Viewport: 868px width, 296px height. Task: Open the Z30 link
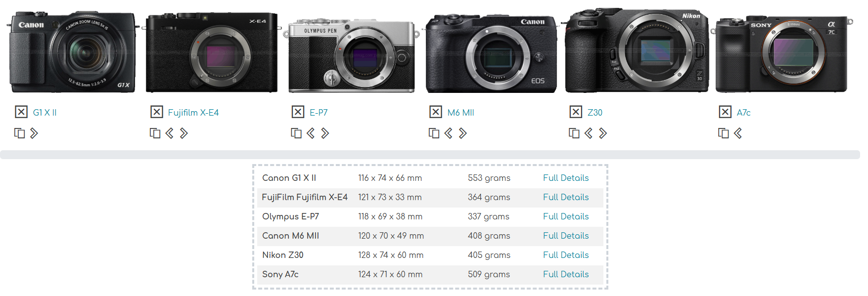coord(595,113)
